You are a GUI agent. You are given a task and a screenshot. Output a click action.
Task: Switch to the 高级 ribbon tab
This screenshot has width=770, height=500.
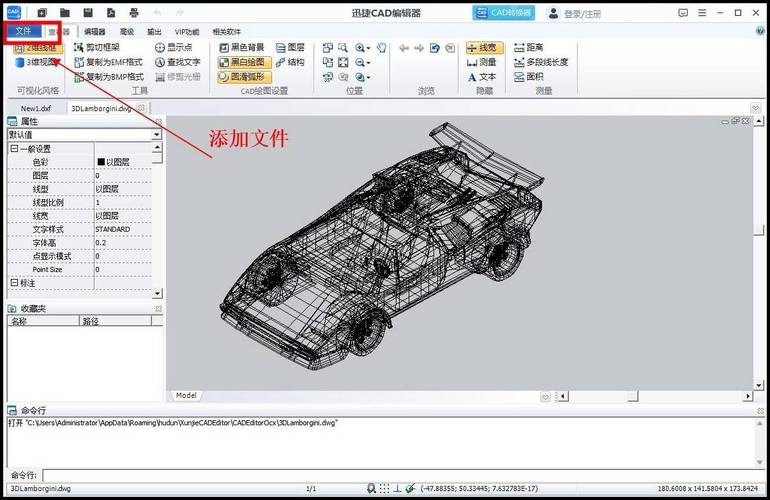(x=127, y=32)
